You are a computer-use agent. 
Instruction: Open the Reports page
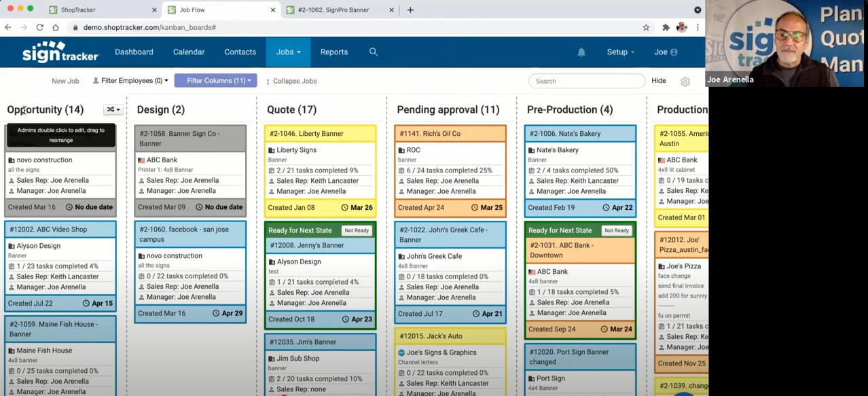click(x=334, y=52)
